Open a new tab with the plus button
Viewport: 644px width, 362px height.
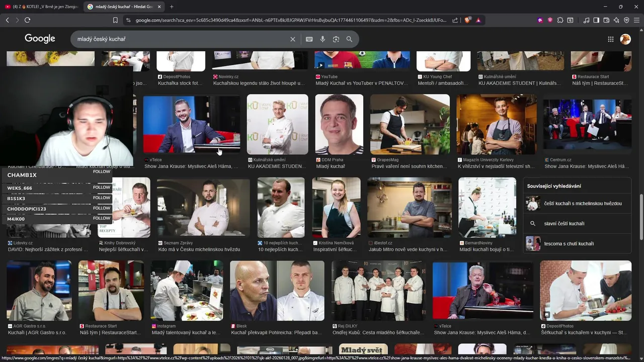(172, 7)
